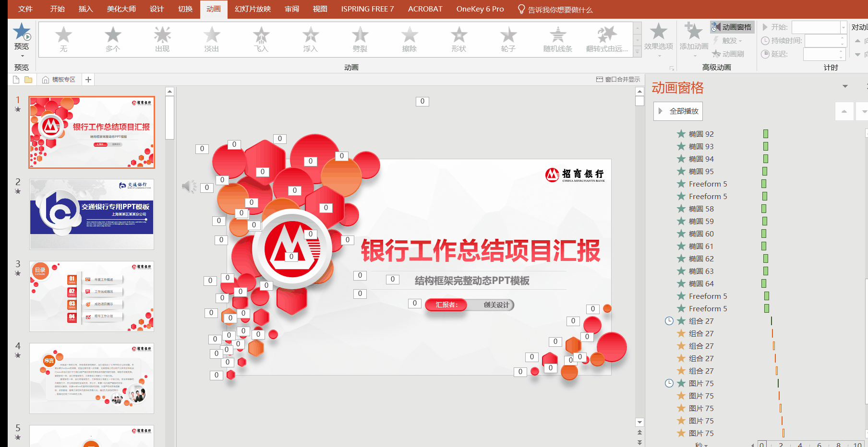
Task: Apply the 轮子 (Wheel) animation
Action: click(x=508, y=39)
